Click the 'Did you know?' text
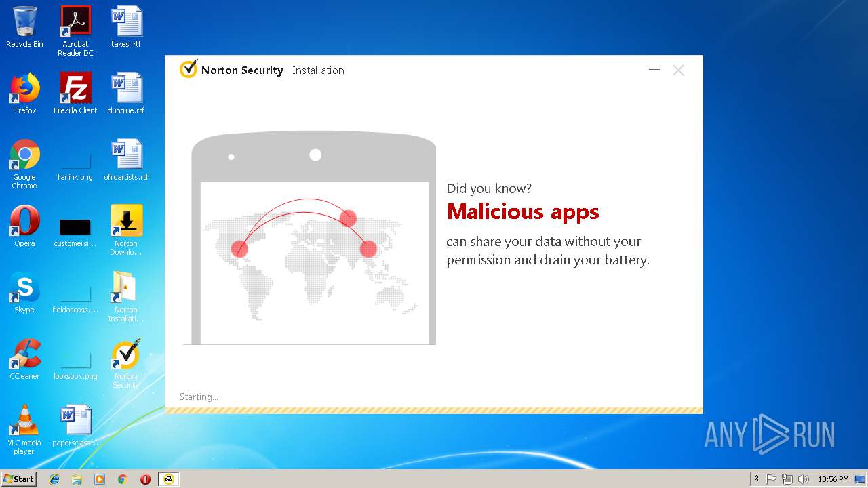Image resolution: width=868 pixels, height=488 pixels. click(489, 188)
